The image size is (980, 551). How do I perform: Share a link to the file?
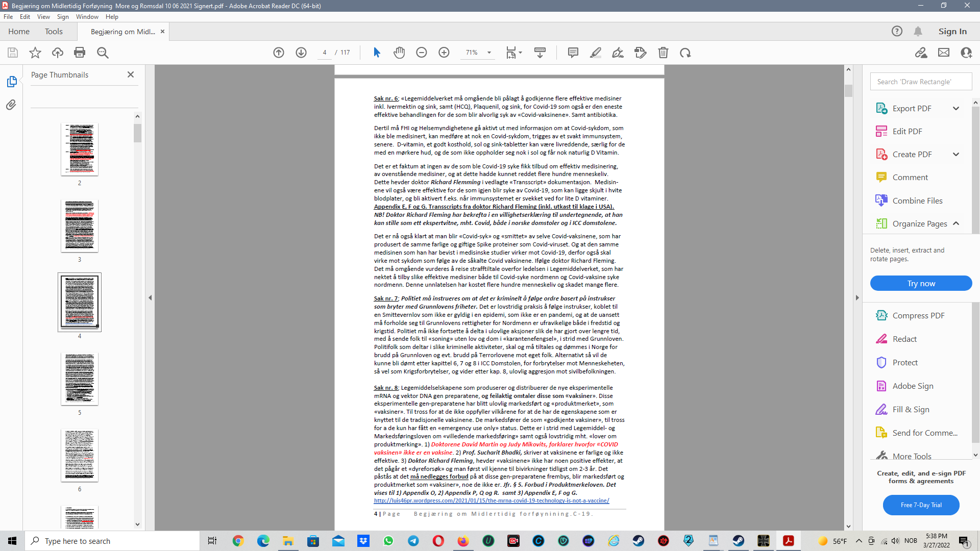(x=921, y=53)
